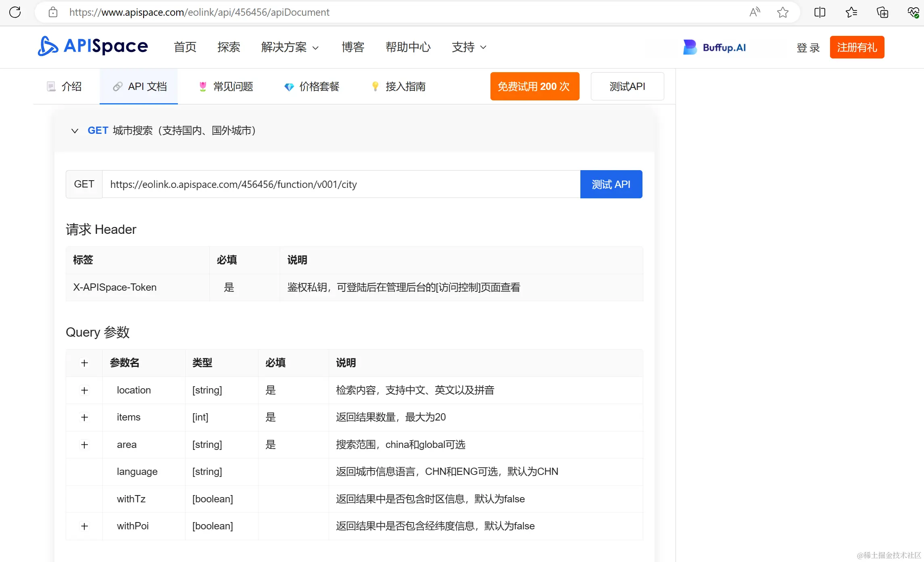Click the 注册有礼 register button

click(857, 47)
